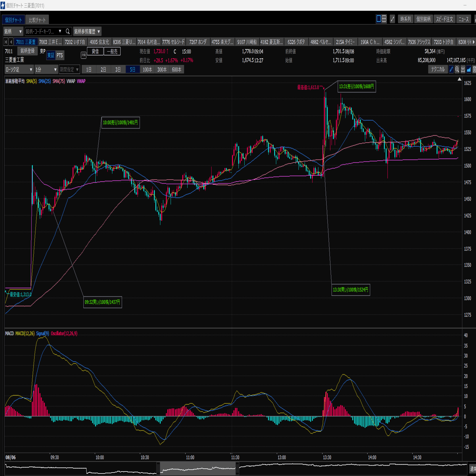This screenshot has width=476, height=476.
Task: Open the 期間指定 period dropdown
Action: [x=69, y=70]
